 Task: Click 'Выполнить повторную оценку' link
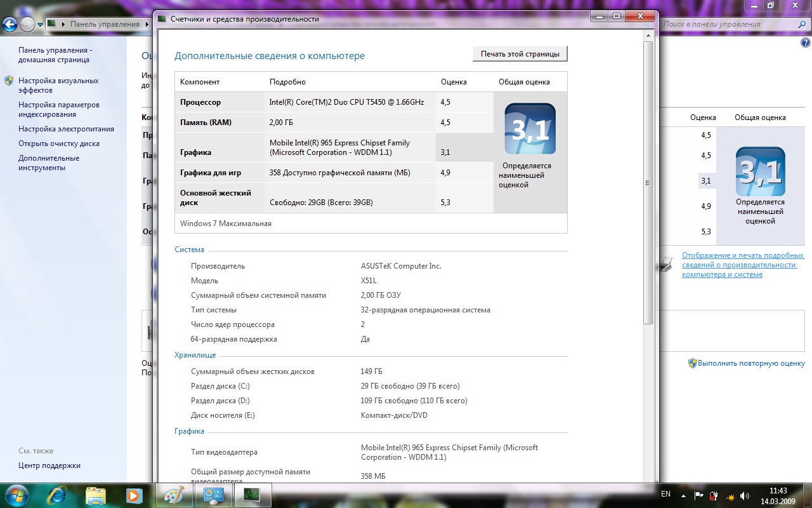[x=751, y=363]
